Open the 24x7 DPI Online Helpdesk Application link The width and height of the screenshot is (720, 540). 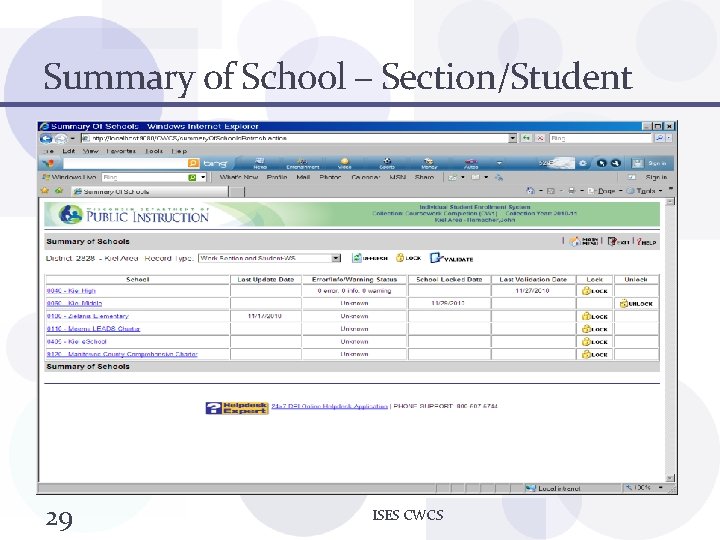pyautogui.click(x=330, y=406)
